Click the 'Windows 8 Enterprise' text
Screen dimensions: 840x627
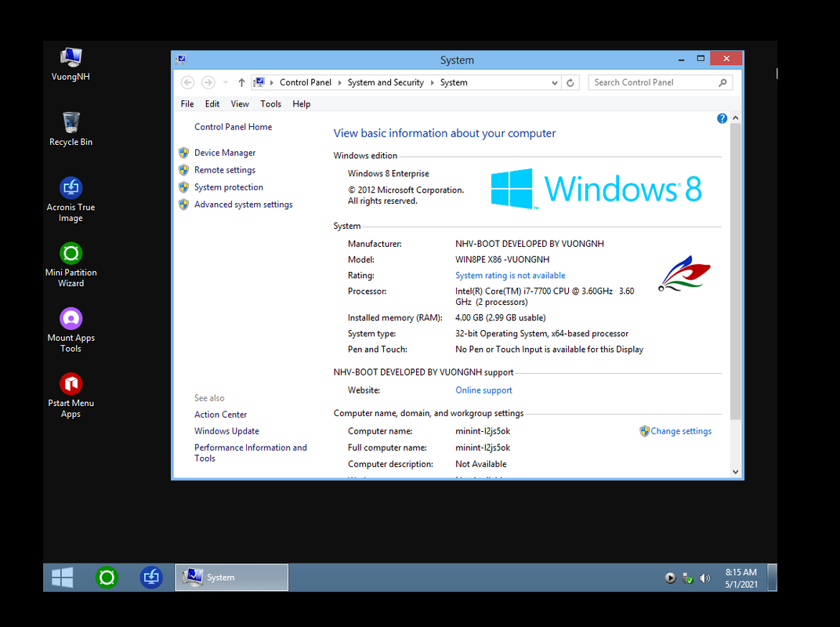[x=389, y=174]
